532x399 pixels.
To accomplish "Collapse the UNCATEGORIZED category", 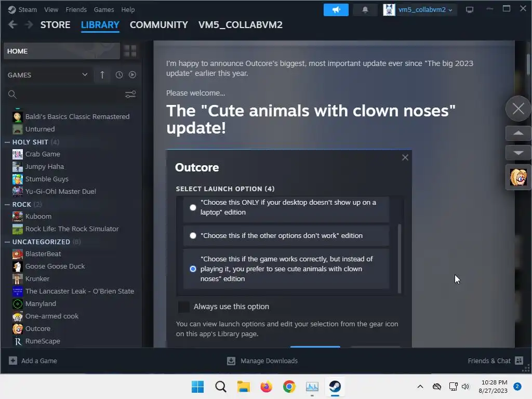I will tap(7, 242).
